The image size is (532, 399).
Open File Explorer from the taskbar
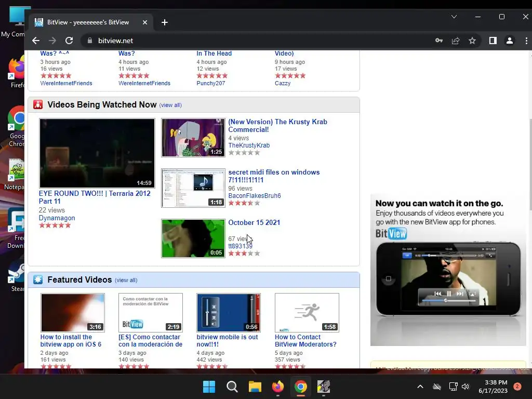pyautogui.click(x=255, y=387)
